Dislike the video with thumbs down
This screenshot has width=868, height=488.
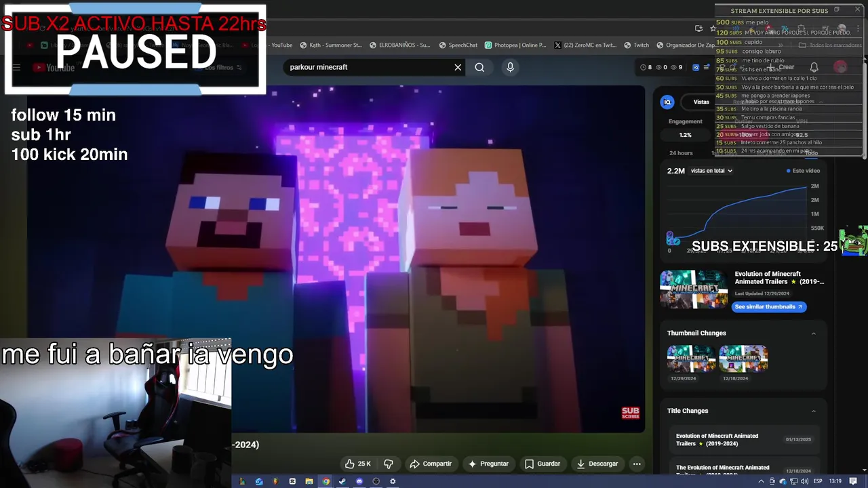389,464
